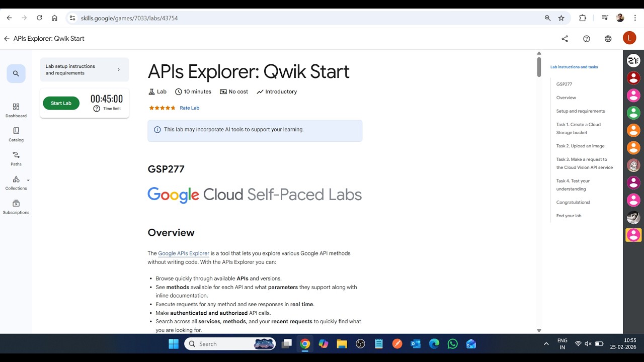Click the green Start Lab button

tap(61, 103)
